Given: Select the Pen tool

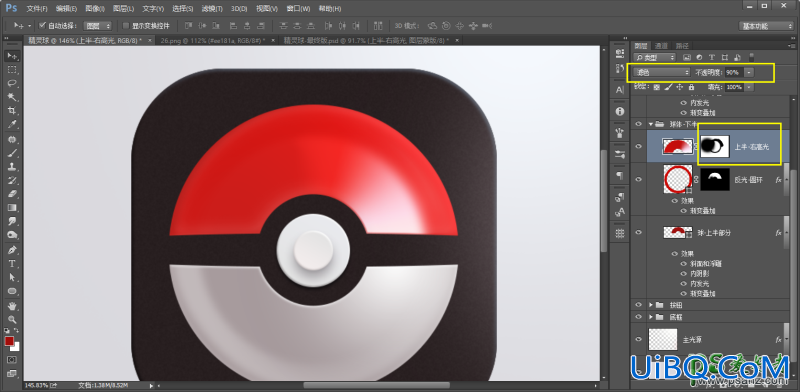Looking at the screenshot, I should [x=12, y=250].
